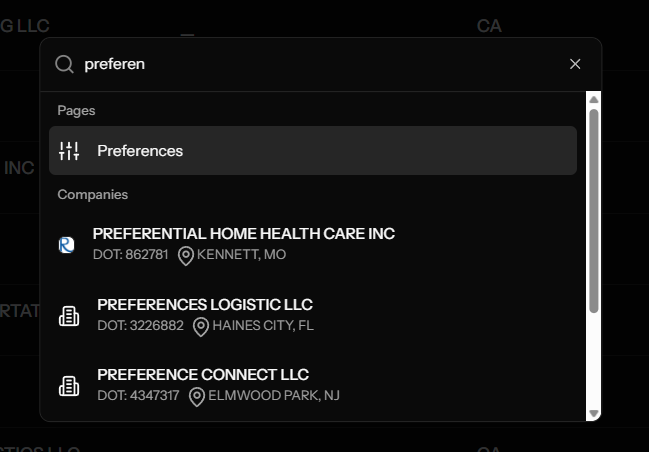
Task: Click scrollbar down arrow in results
Action: pos(593,413)
